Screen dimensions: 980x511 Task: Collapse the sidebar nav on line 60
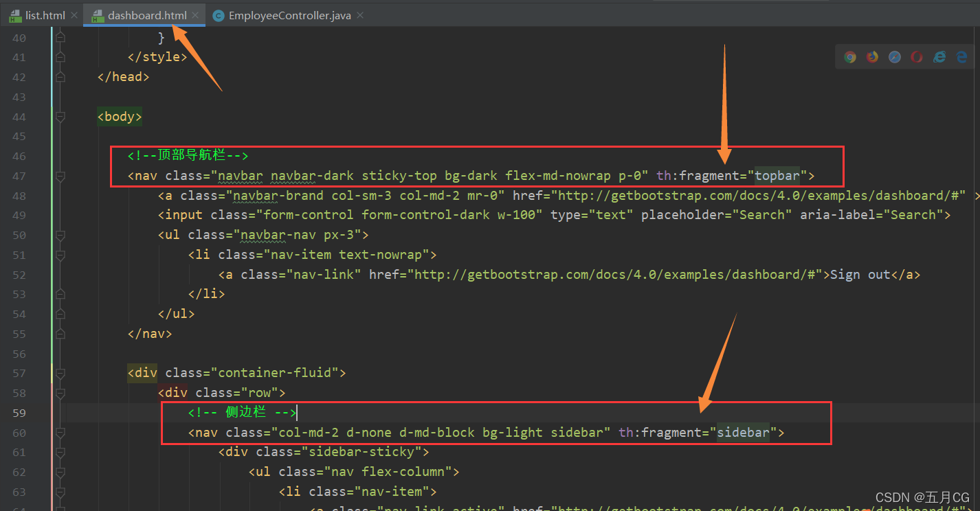coord(60,433)
